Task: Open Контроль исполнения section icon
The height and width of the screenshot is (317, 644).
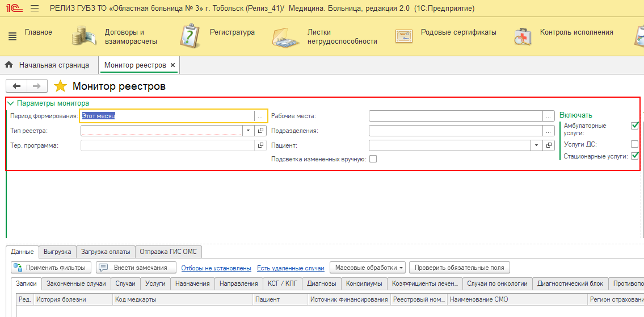Action: point(523,36)
